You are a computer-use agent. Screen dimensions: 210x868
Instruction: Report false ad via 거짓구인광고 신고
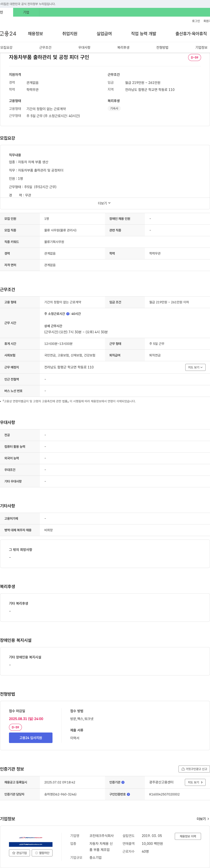(x=194, y=769)
